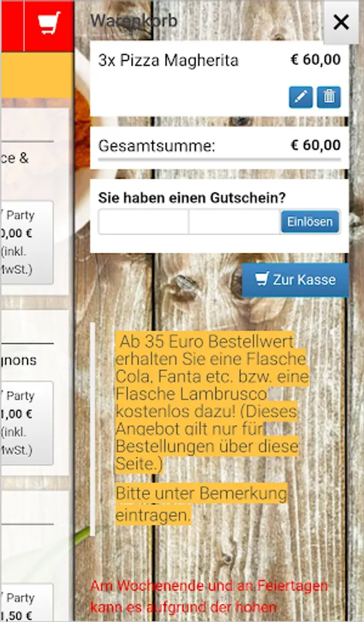Viewport: 364px width, 622px height.
Task: Edit the Pizza Magherita cart item
Action: pos(300,97)
